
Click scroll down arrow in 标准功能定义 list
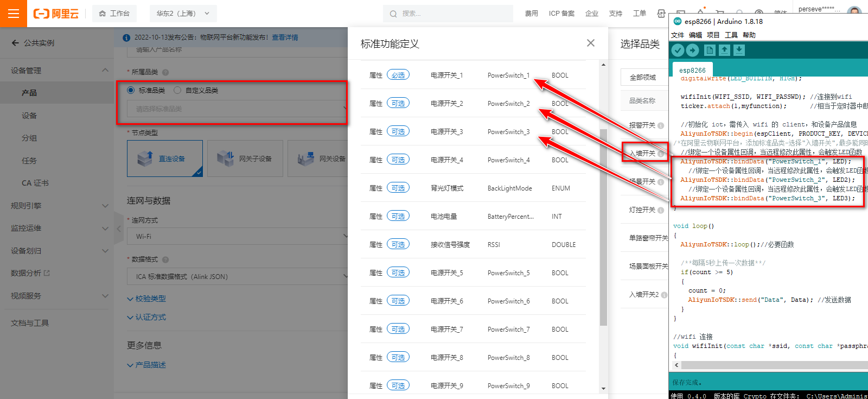[x=603, y=388]
